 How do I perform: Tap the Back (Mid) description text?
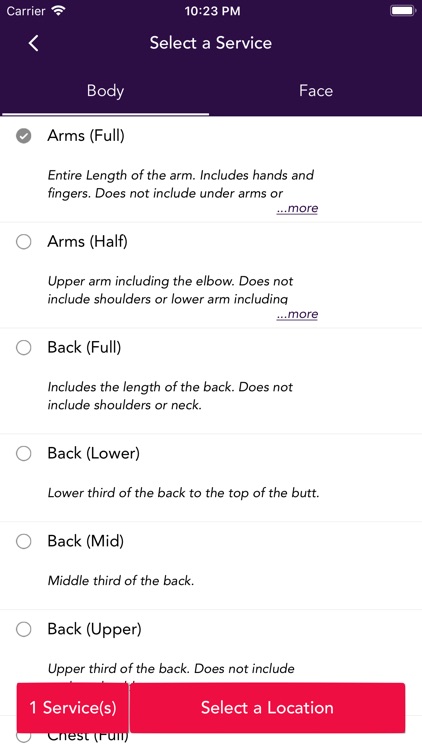(121, 581)
